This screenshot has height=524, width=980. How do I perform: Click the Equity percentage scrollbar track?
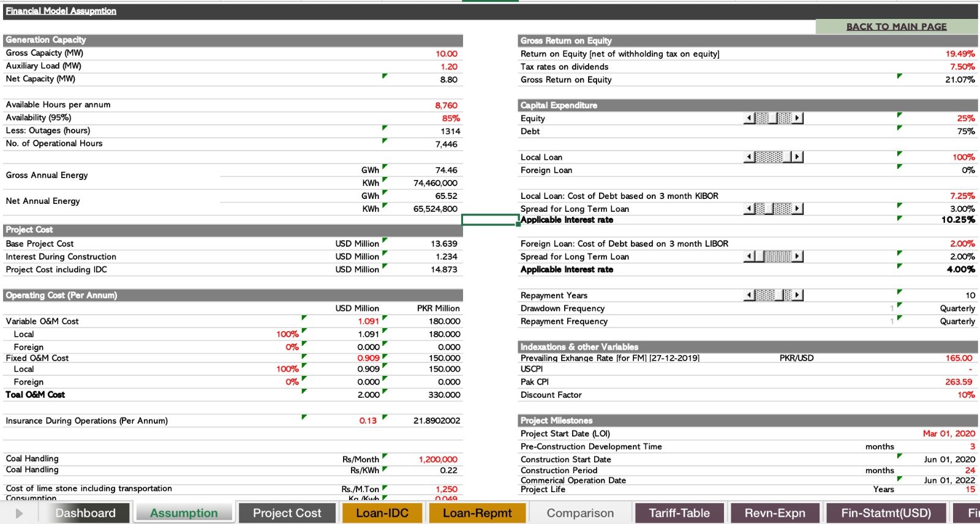[x=773, y=118]
